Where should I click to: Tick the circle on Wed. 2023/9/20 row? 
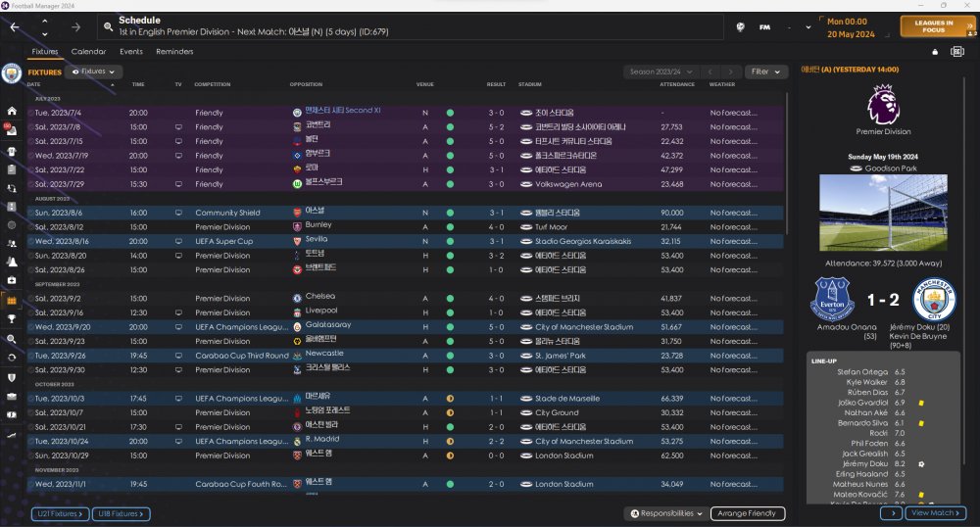[30, 327]
